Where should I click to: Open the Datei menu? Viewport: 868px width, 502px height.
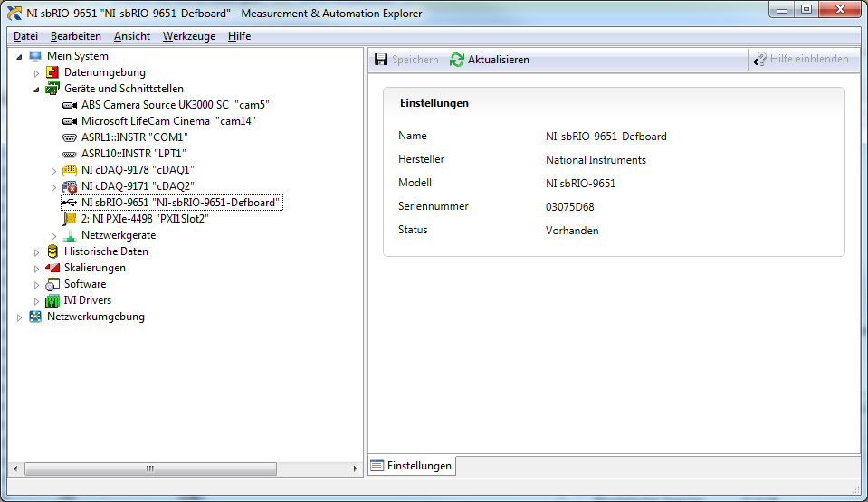25,36
